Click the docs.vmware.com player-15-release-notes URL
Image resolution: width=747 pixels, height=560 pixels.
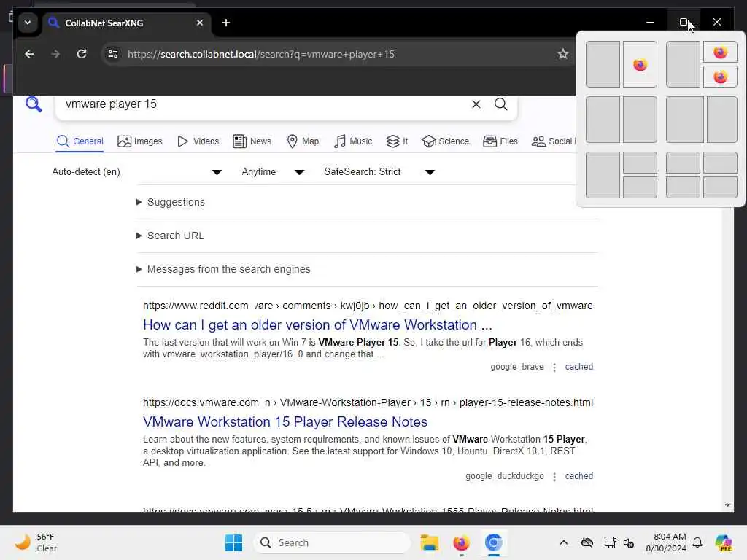[x=368, y=402]
